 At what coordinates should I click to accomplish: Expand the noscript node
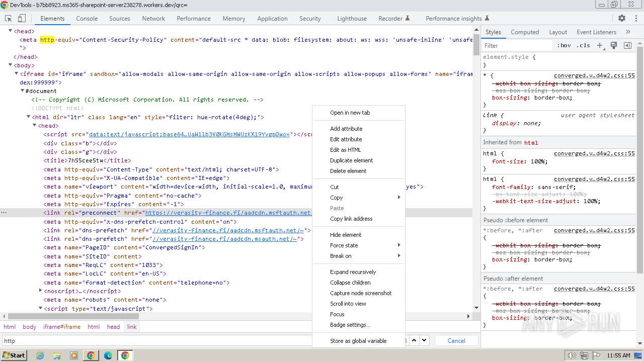pos(40,291)
